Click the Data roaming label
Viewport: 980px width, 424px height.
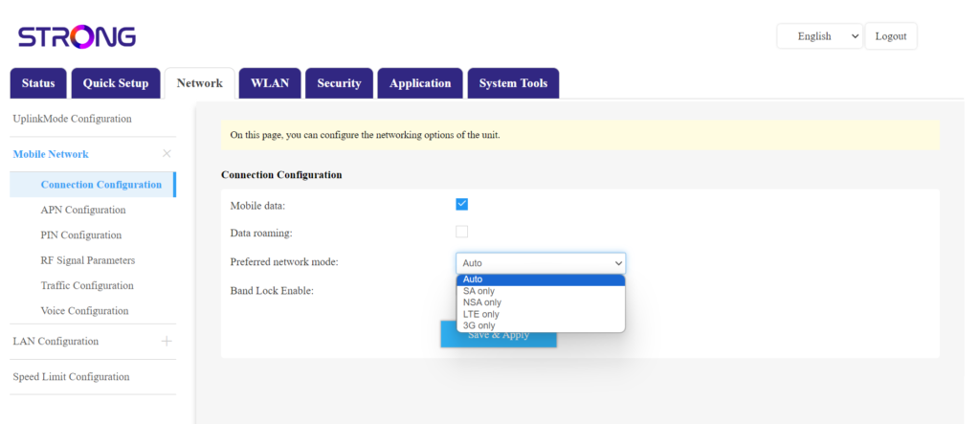point(261,234)
